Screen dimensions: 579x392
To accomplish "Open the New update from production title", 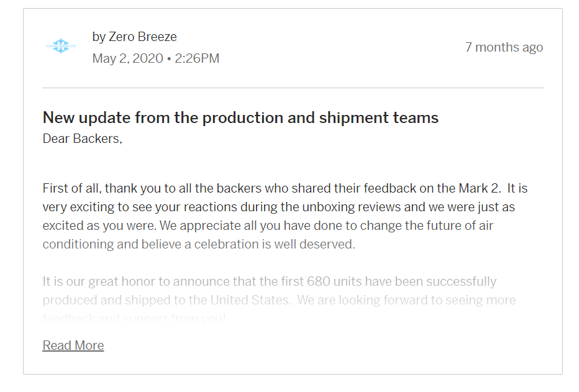I will pos(240,118).
